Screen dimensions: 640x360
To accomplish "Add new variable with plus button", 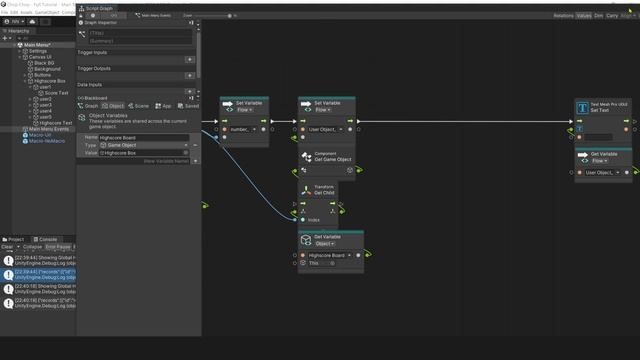I will pos(196,161).
